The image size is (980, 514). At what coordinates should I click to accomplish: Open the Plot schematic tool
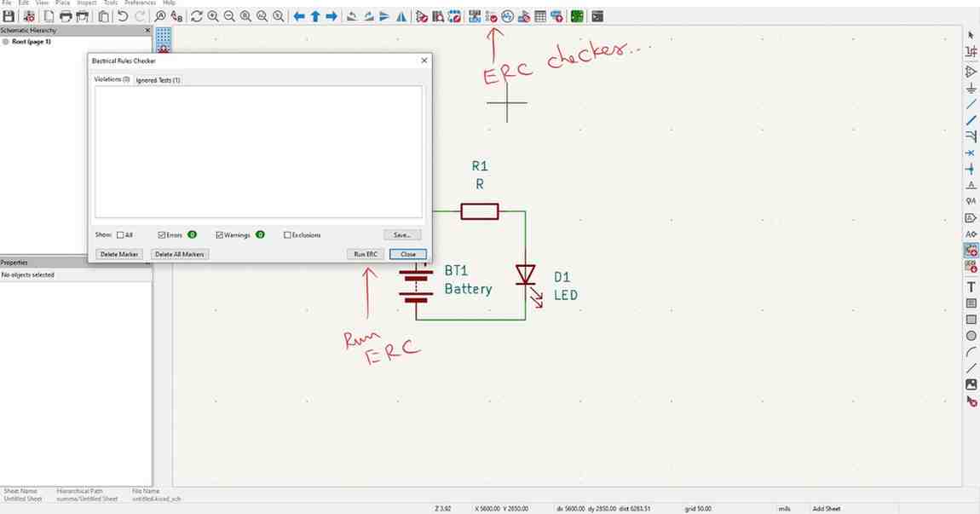click(x=82, y=17)
